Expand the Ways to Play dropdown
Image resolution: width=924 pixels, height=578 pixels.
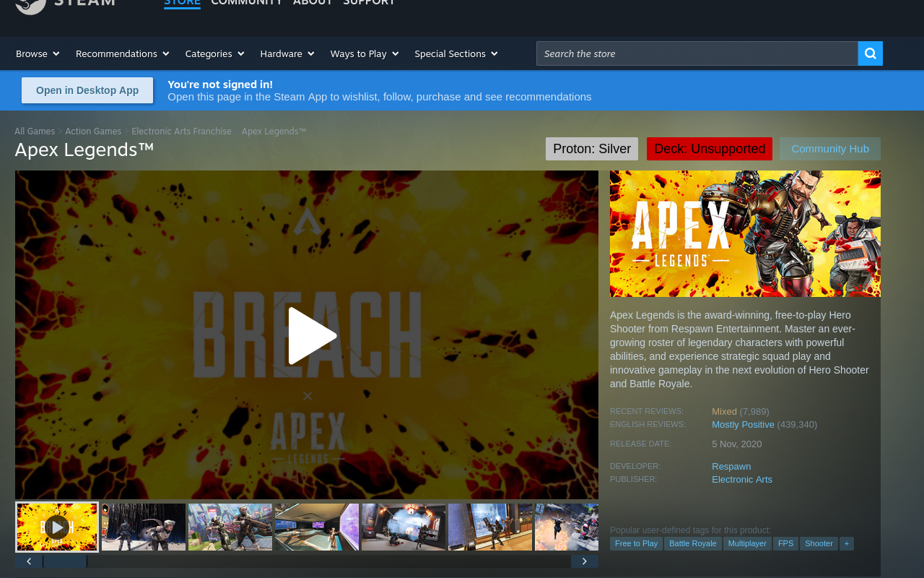click(365, 53)
